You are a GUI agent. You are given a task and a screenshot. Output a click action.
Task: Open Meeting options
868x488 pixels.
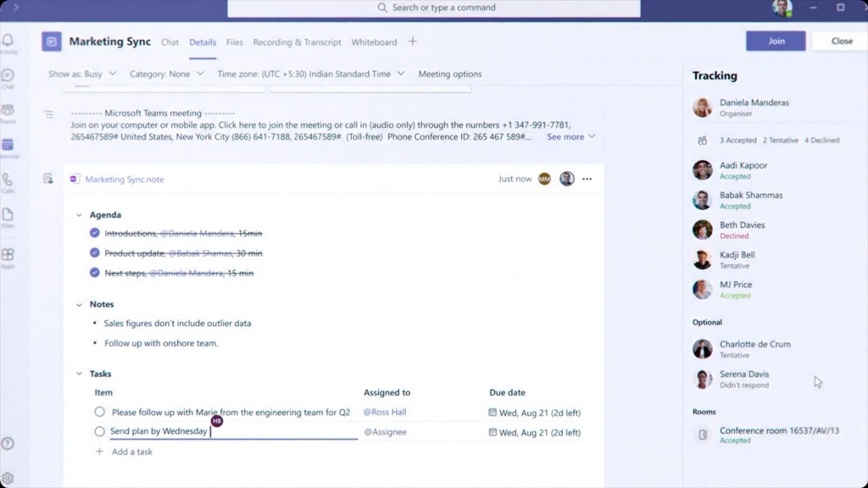pyautogui.click(x=450, y=74)
